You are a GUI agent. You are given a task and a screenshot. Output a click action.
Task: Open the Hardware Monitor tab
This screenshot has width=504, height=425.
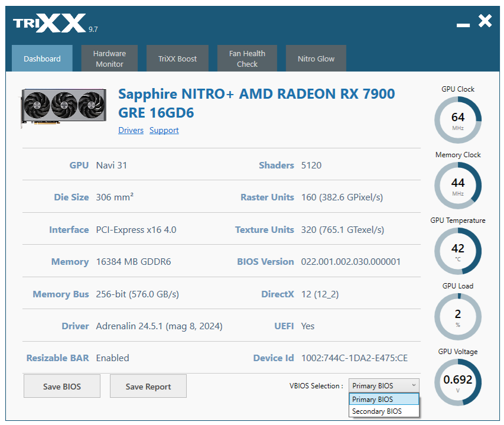[x=110, y=58]
